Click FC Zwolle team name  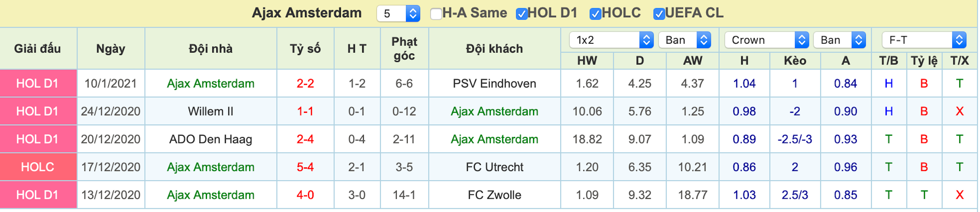point(494,195)
